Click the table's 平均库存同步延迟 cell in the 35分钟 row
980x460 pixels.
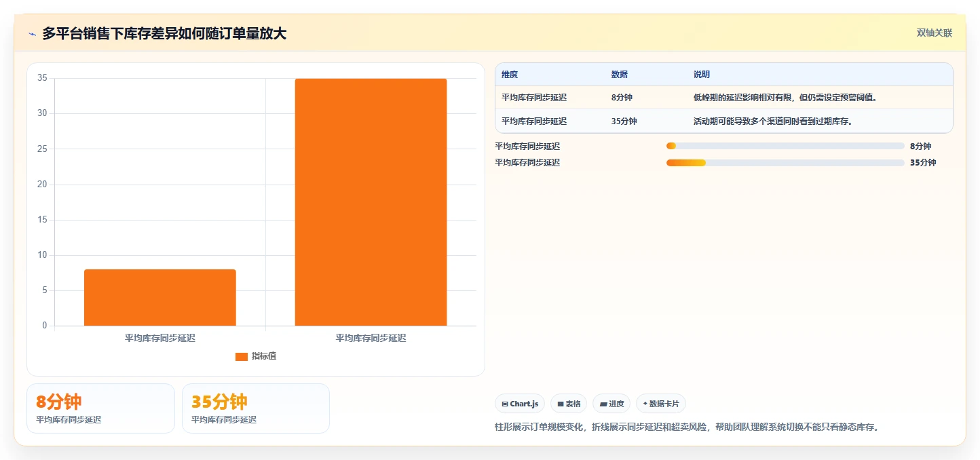[534, 121]
